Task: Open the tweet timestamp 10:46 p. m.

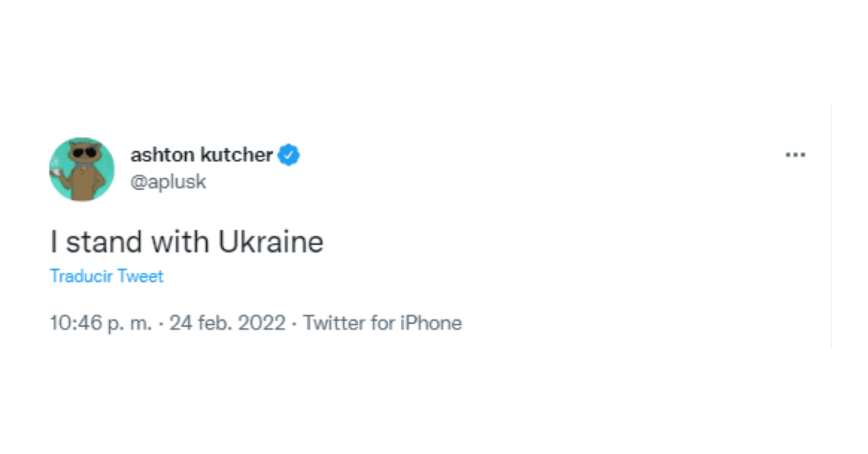Action: 102,323
